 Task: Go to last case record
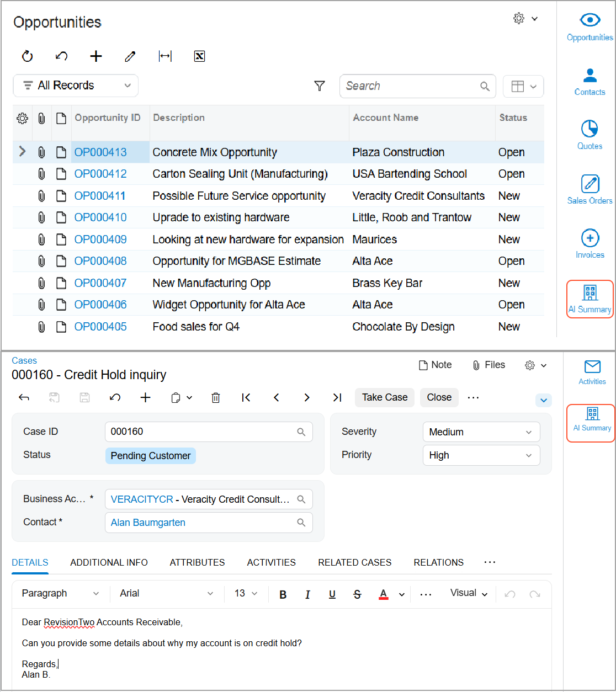[x=337, y=397]
